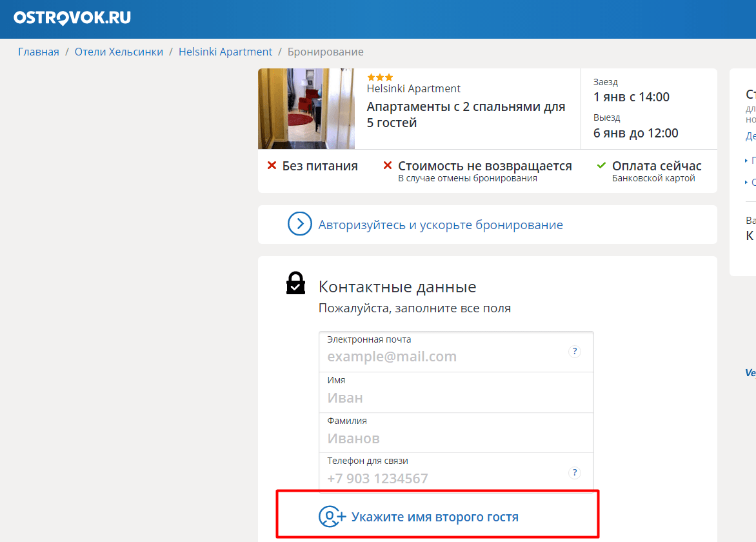Open the Helsinki Apartment room photo thumbnail
The height and width of the screenshot is (542, 756).
pos(306,108)
